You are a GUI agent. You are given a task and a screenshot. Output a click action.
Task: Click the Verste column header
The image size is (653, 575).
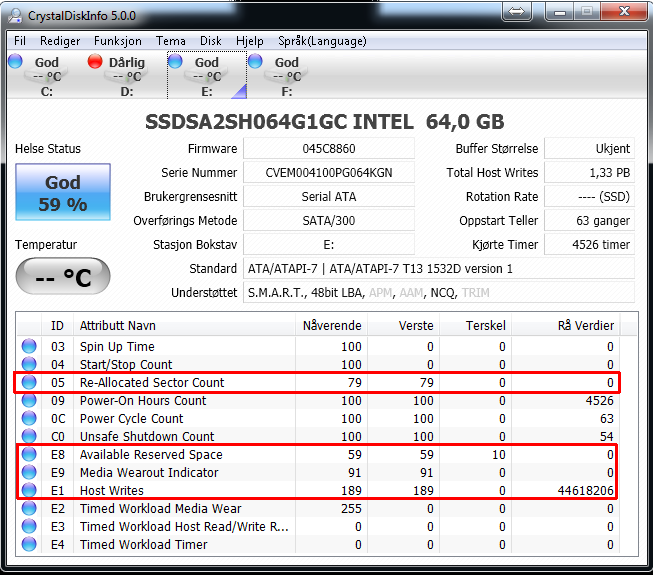(404, 325)
